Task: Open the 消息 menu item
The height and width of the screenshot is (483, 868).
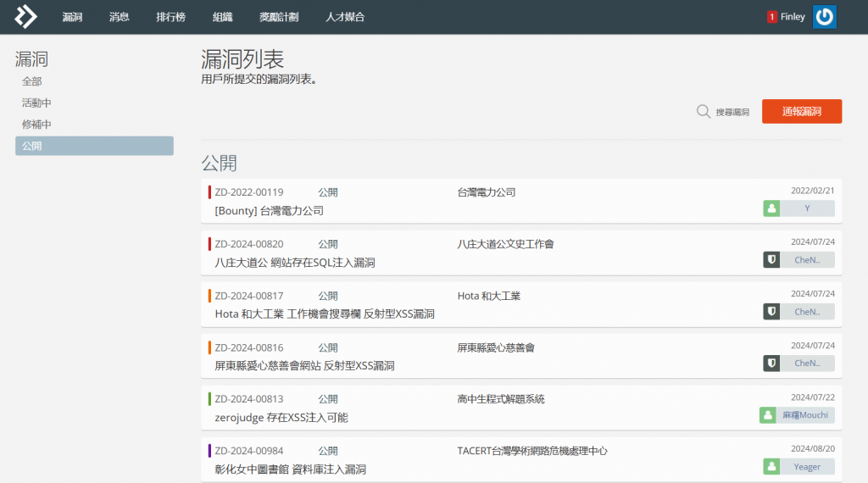Action: point(119,17)
